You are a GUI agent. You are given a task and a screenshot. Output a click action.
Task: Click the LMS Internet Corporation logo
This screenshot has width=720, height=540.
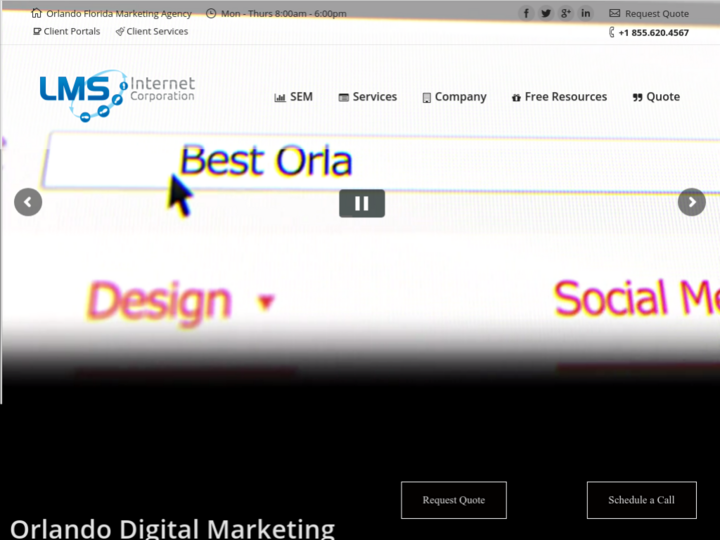tap(117, 95)
